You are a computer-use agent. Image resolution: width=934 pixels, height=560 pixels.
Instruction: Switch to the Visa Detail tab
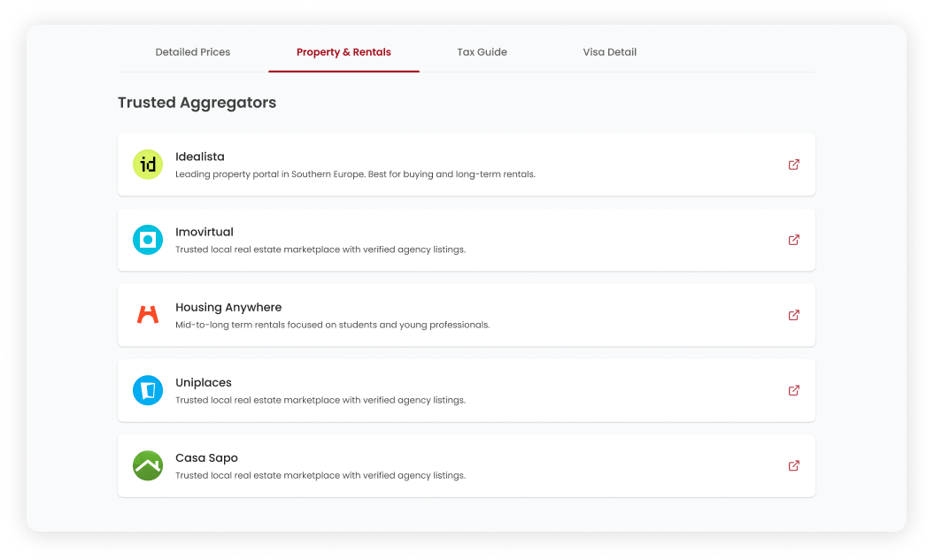pyautogui.click(x=609, y=52)
